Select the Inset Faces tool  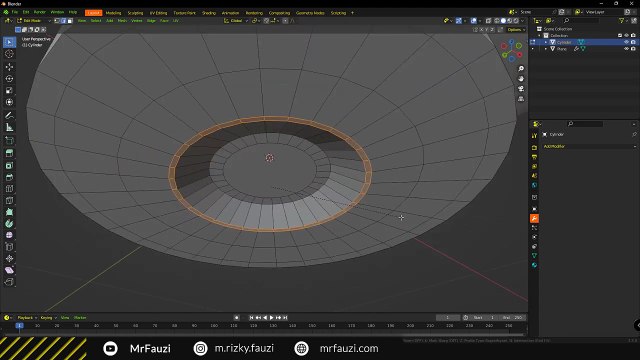pos(9,165)
